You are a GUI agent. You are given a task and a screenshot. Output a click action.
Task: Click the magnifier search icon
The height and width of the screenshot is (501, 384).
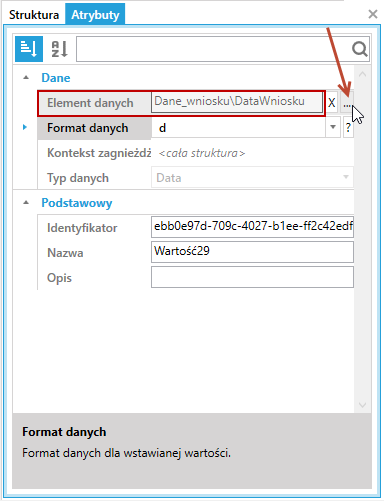tap(360, 49)
